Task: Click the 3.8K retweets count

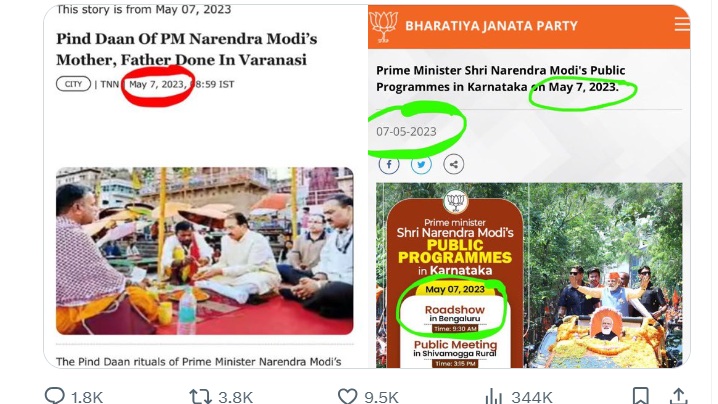Action: click(x=235, y=397)
